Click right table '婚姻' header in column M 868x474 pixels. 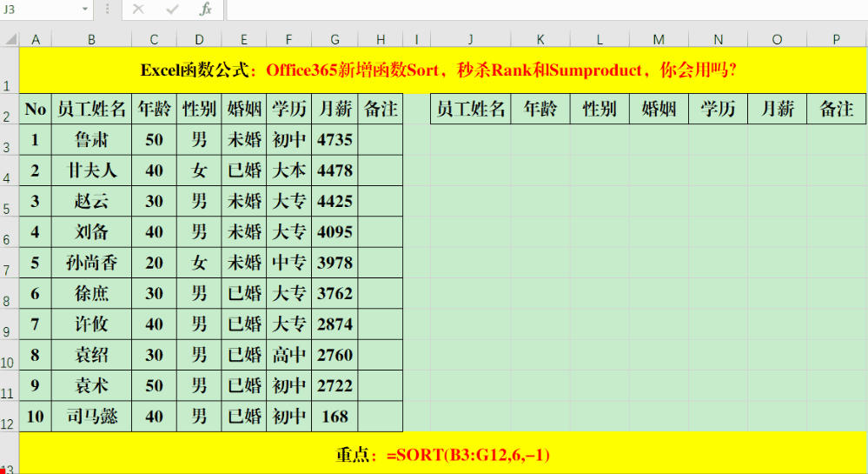tap(659, 109)
